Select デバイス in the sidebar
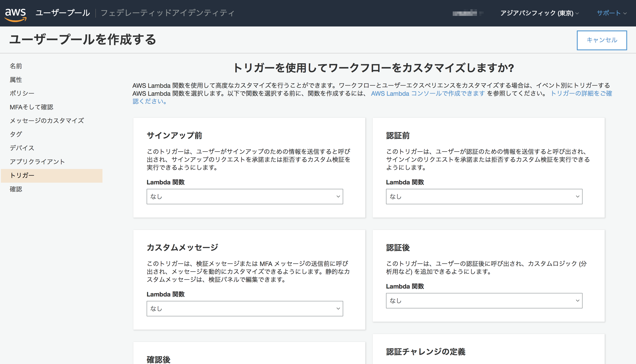 coord(22,148)
